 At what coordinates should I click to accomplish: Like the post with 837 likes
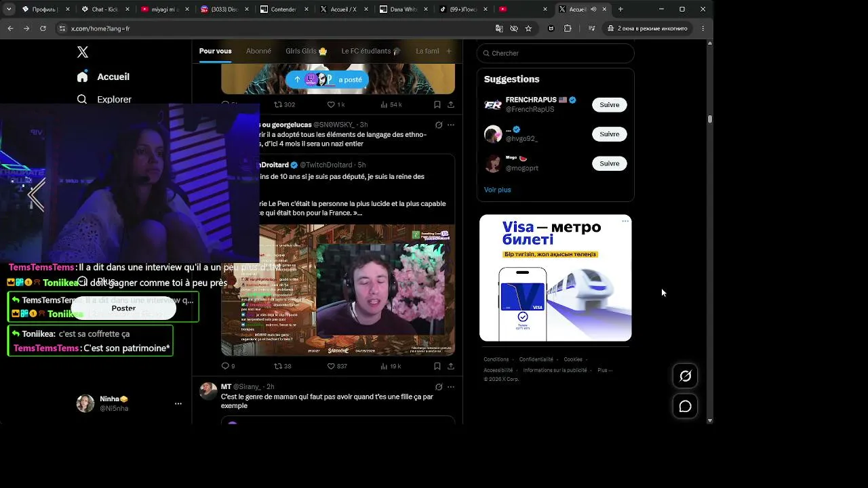click(x=337, y=366)
